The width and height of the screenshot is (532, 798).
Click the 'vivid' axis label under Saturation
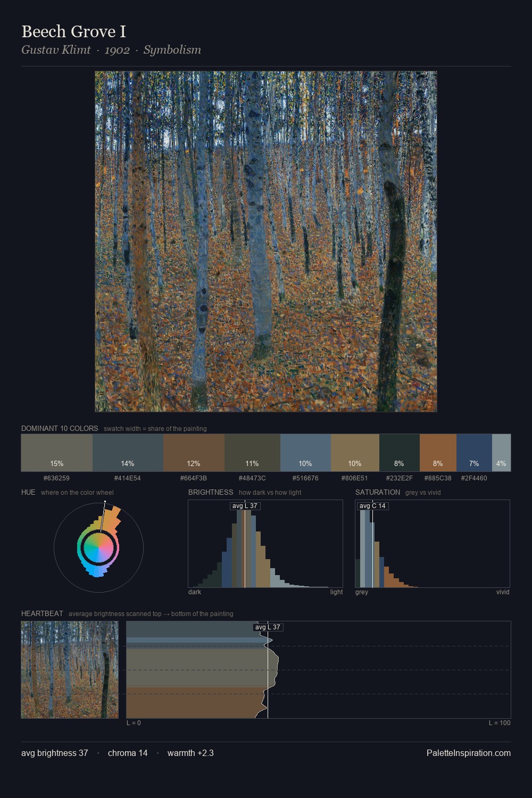pyautogui.click(x=503, y=592)
